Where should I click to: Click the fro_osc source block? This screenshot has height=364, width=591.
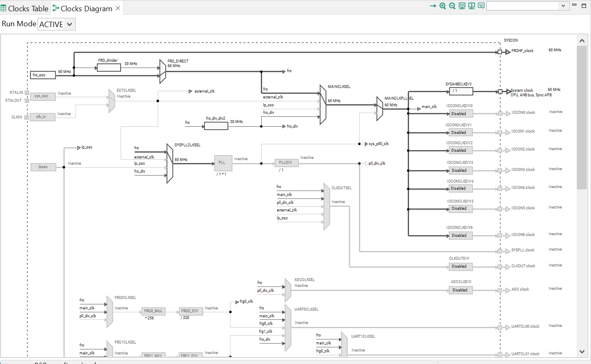(x=43, y=75)
